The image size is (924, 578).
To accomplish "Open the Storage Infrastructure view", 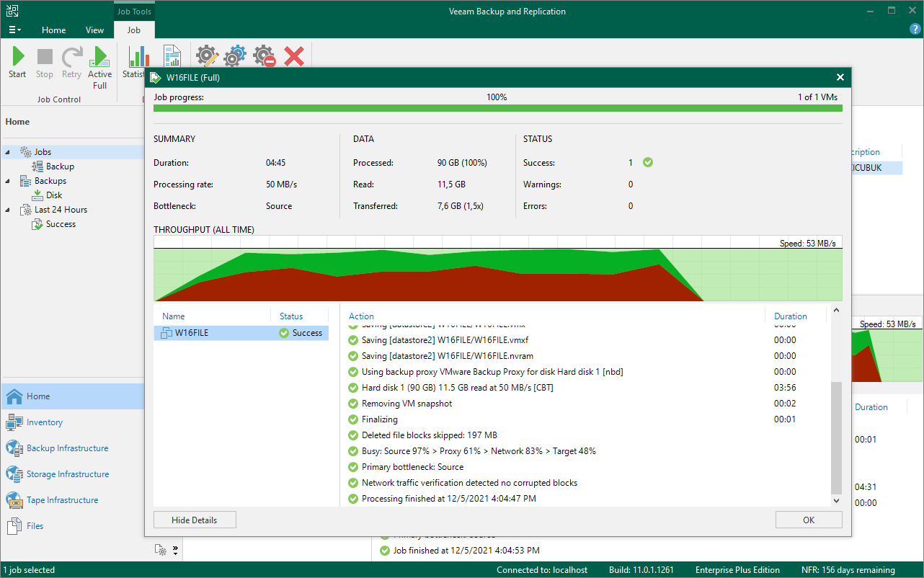I will pos(68,474).
